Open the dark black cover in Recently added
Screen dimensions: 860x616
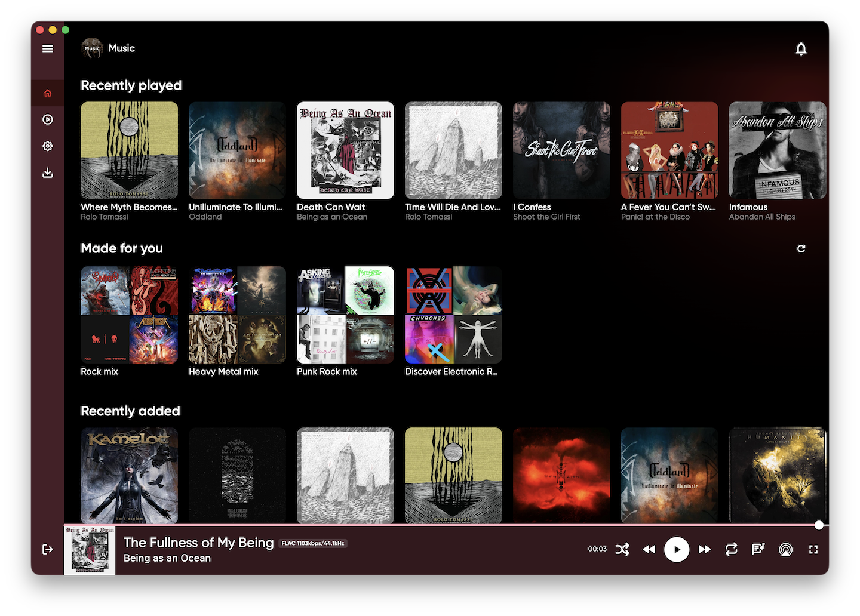pos(238,476)
